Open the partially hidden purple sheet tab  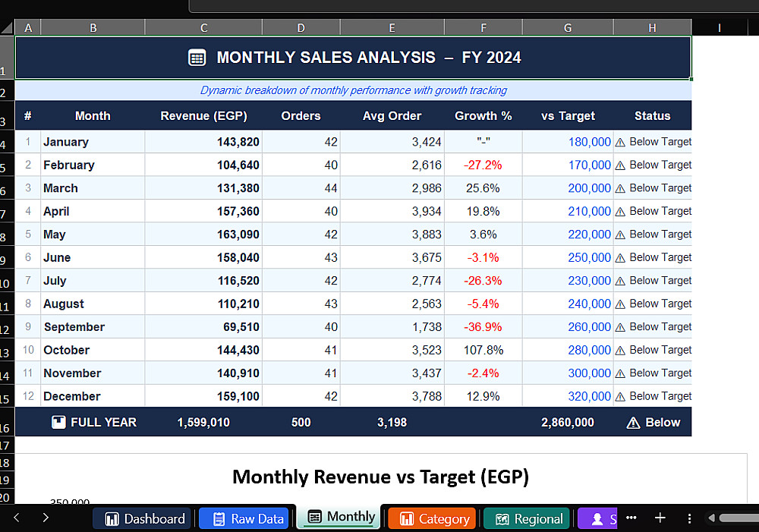[x=599, y=518]
